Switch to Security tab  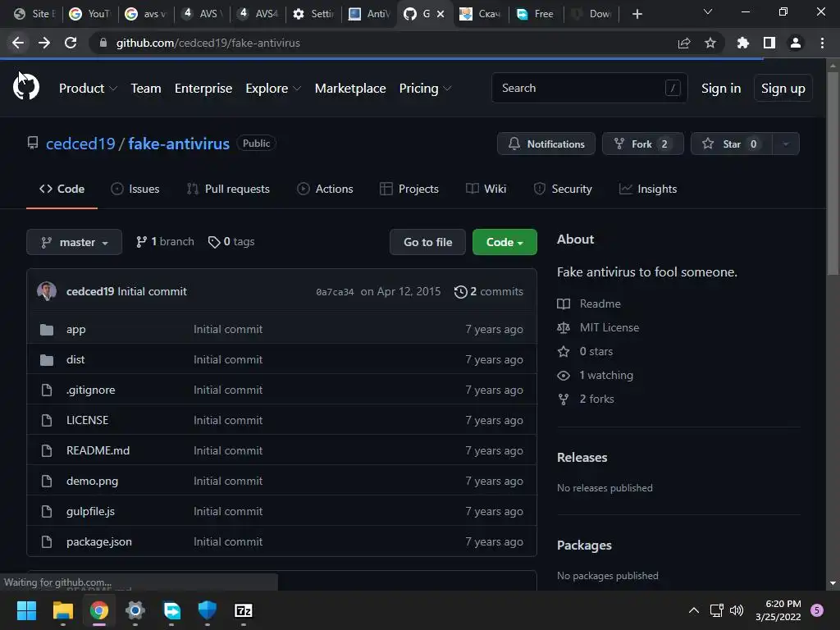click(563, 189)
